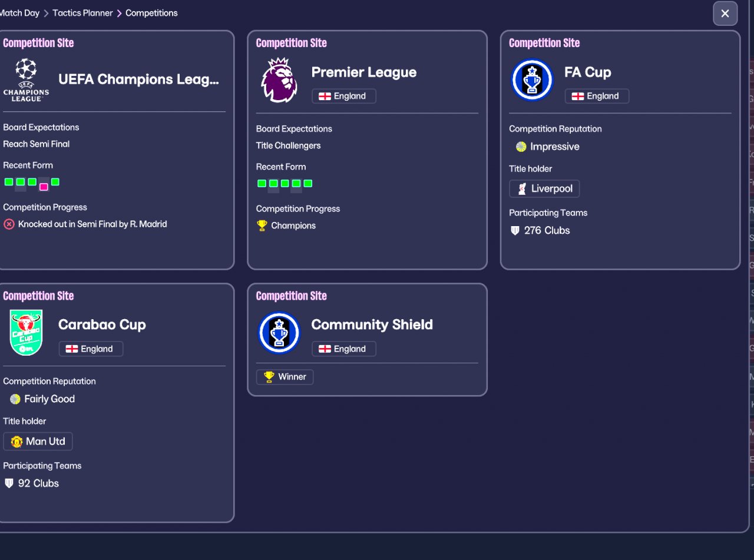Screen dimensions: 754x560
Task: Click the FA Cup trophy emblem
Action: coord(532,80)
